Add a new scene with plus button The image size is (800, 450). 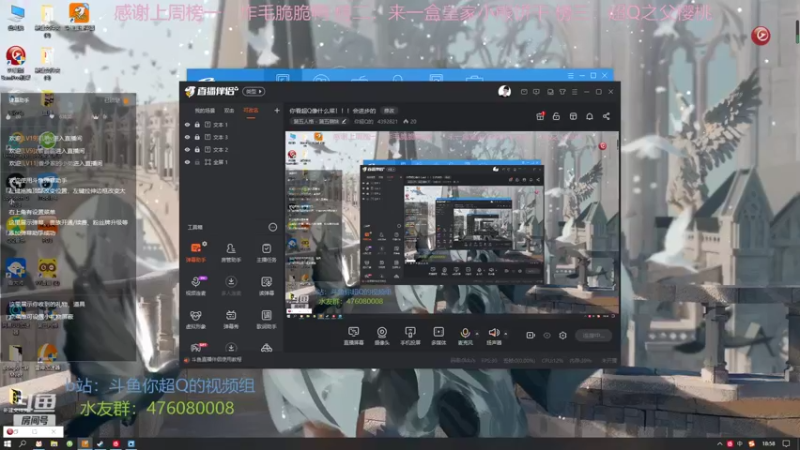click(277, 110)
